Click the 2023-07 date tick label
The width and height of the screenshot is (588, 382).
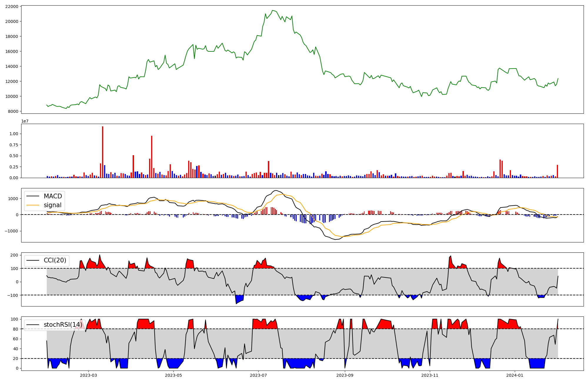(x=258, y=375)
